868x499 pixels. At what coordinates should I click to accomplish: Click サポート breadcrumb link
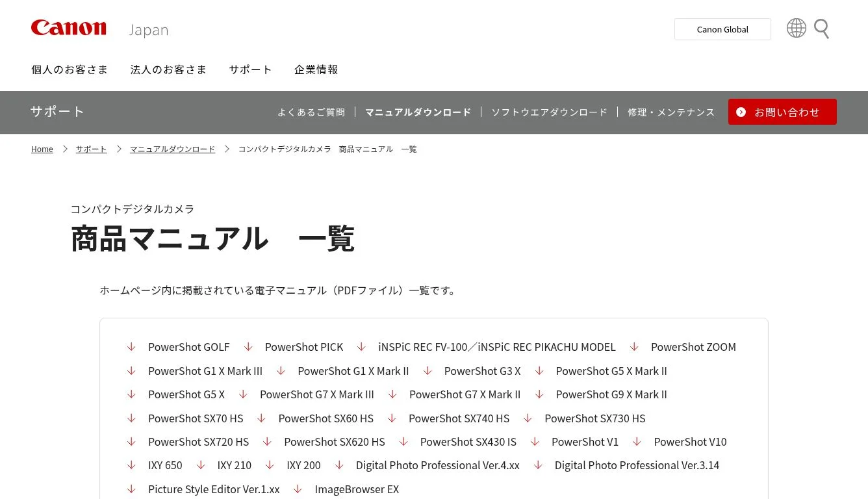point(91,149)
